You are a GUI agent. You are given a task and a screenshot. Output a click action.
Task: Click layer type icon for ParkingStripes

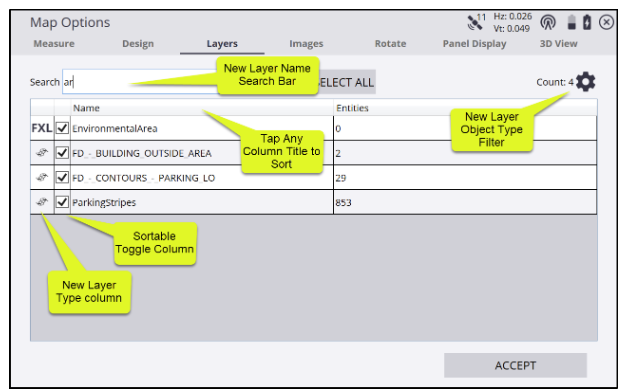42,202
